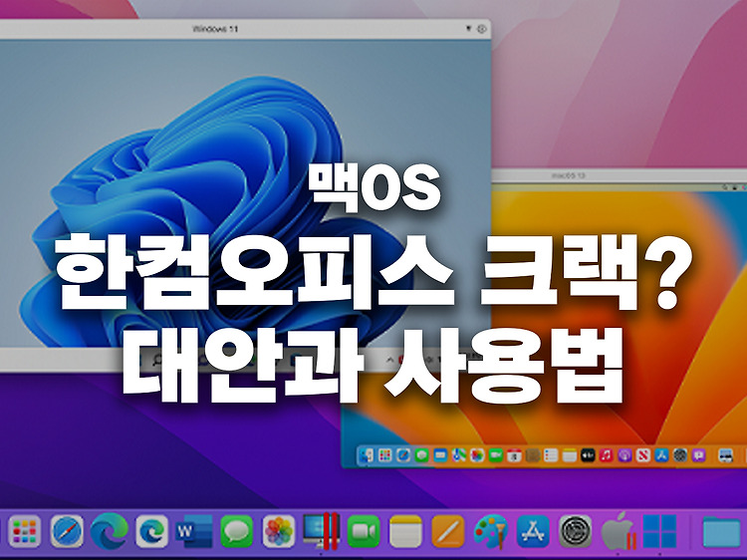Open search on the Windows 11 taskbar
The height and width of the screenshot is (560, 747).
(x=157, y=360)
